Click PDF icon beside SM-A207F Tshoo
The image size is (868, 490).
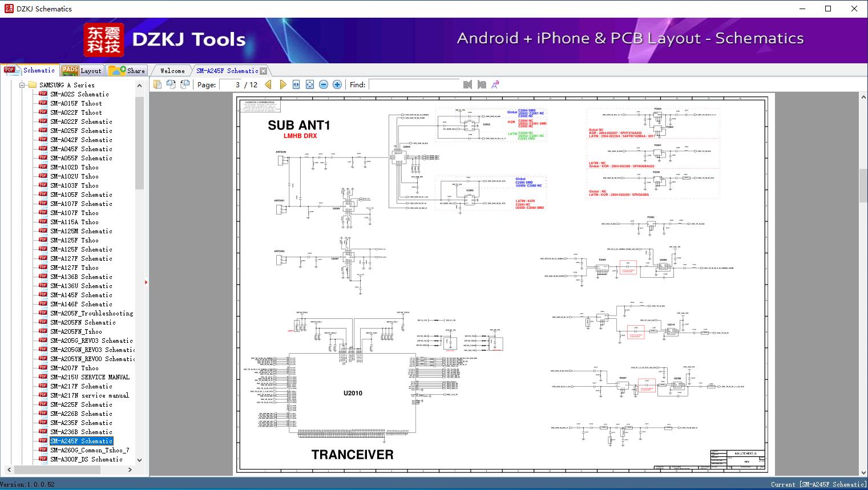pyautogui.click(x=43, y=368)
